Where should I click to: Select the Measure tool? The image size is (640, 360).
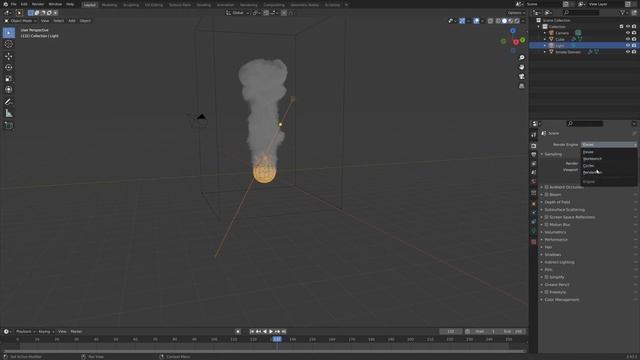(9, 113)
